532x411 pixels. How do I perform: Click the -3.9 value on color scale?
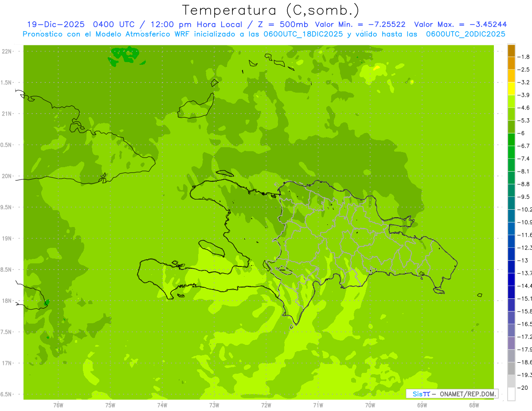[x=524, y=95]
